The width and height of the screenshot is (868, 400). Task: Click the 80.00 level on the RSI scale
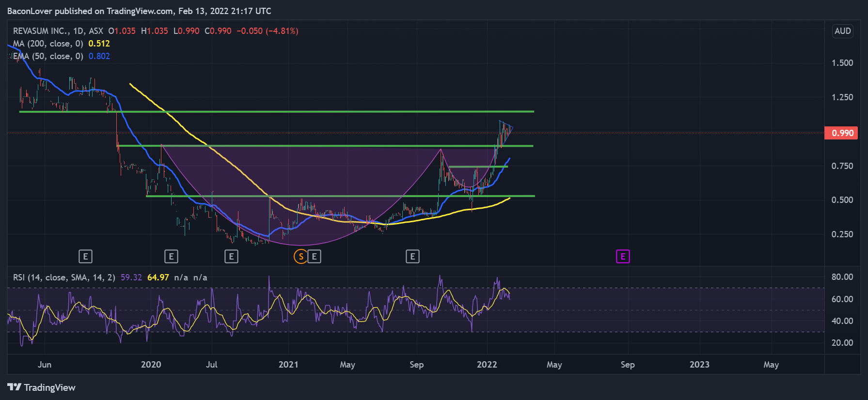point(842,277)
